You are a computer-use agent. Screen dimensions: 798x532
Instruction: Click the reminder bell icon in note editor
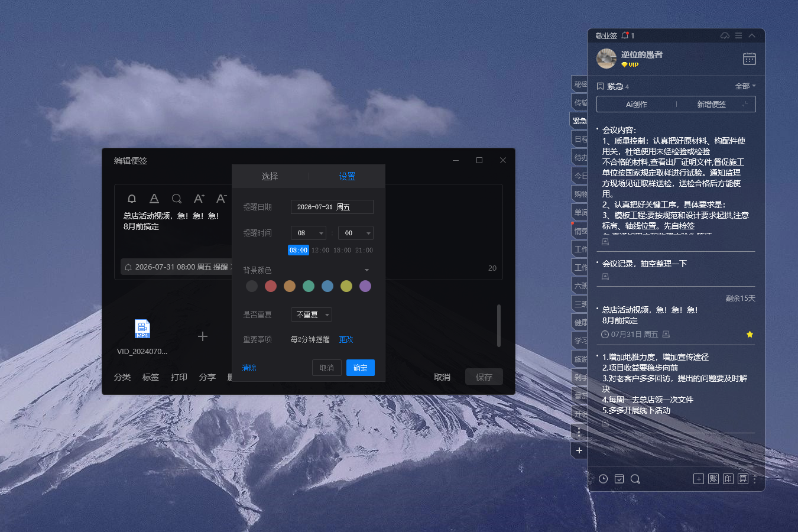click(x=132, y=199)
